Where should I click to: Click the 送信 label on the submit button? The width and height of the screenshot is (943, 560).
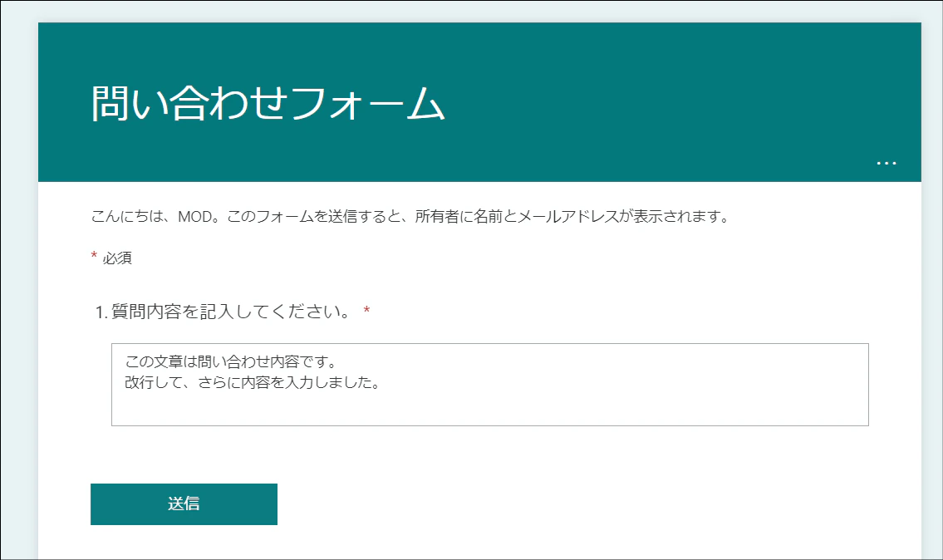(x=184, y=504)
